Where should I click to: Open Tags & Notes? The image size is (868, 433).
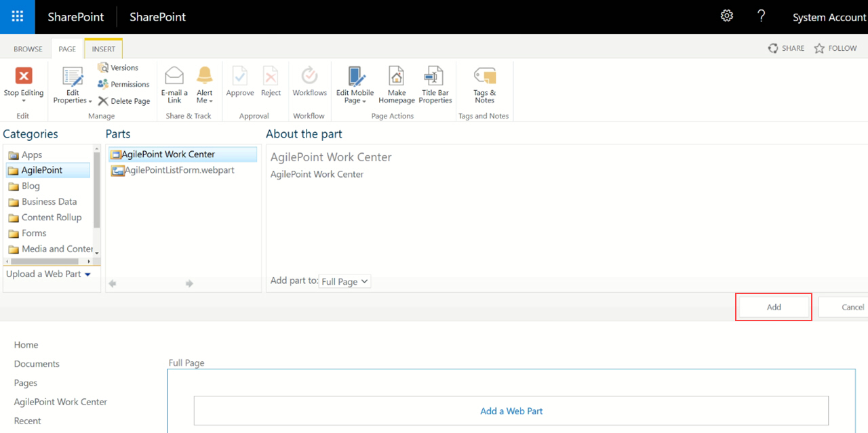484,85
